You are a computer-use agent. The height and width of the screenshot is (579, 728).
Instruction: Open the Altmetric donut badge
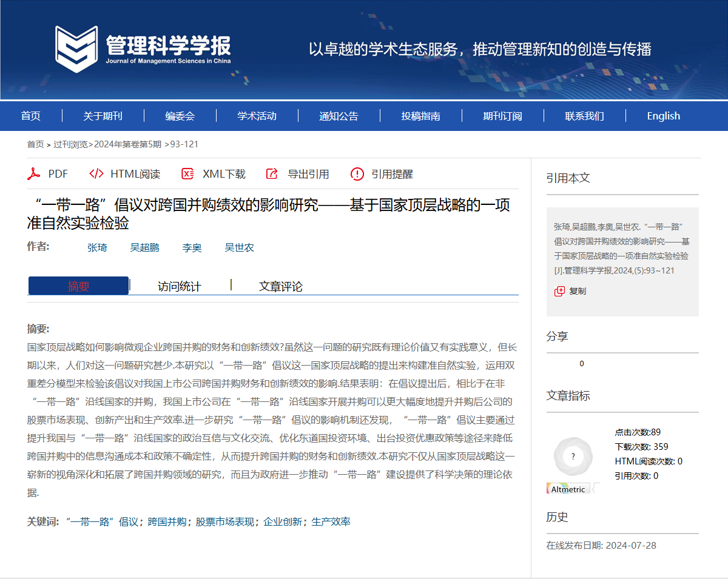[x=573, y=457]
